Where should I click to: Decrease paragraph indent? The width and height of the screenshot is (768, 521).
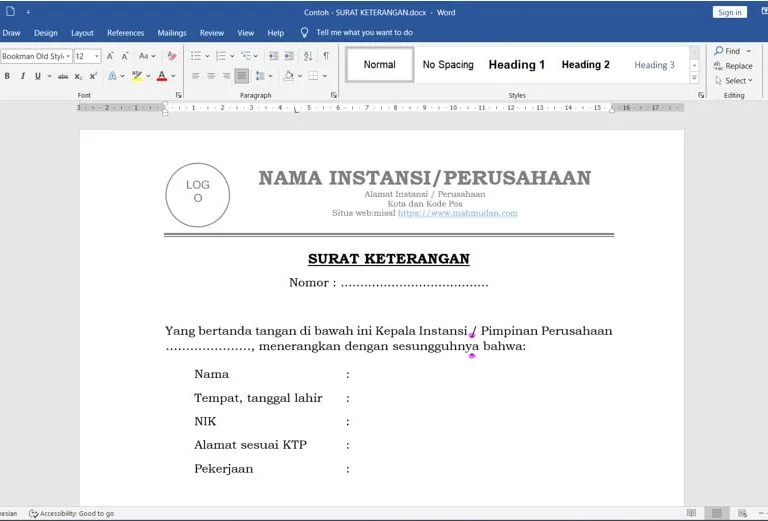[274, 56]
